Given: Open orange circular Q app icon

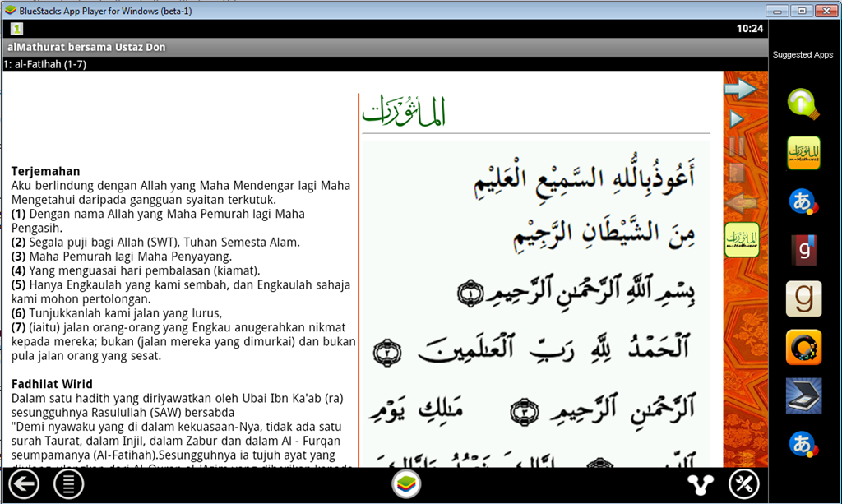Looking at the screenshot, I should click(x=803, y=347).
